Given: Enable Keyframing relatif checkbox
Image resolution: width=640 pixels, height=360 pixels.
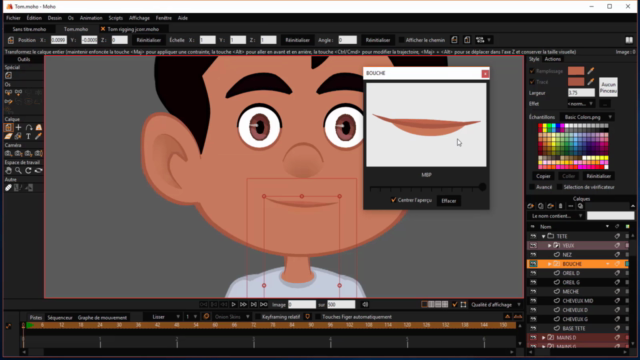Looking at the screenshot, I should pyautogui.click(x=258, y=317).
